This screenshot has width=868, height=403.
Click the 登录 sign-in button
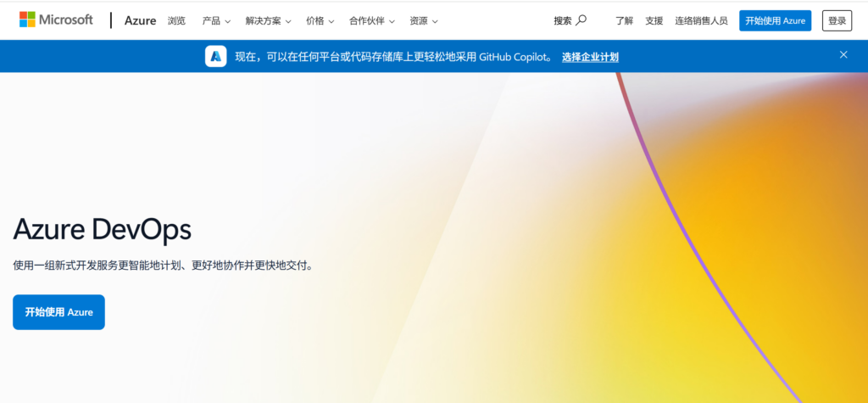click(x=837, y=20)
